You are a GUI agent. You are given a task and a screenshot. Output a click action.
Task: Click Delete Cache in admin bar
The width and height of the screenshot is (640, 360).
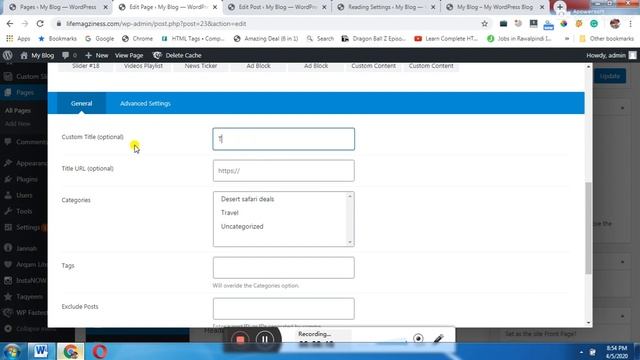point(178,55)
